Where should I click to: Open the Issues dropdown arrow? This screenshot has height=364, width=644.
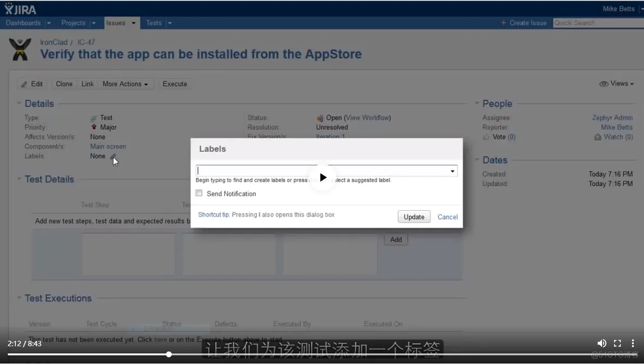tap(133, 23)
